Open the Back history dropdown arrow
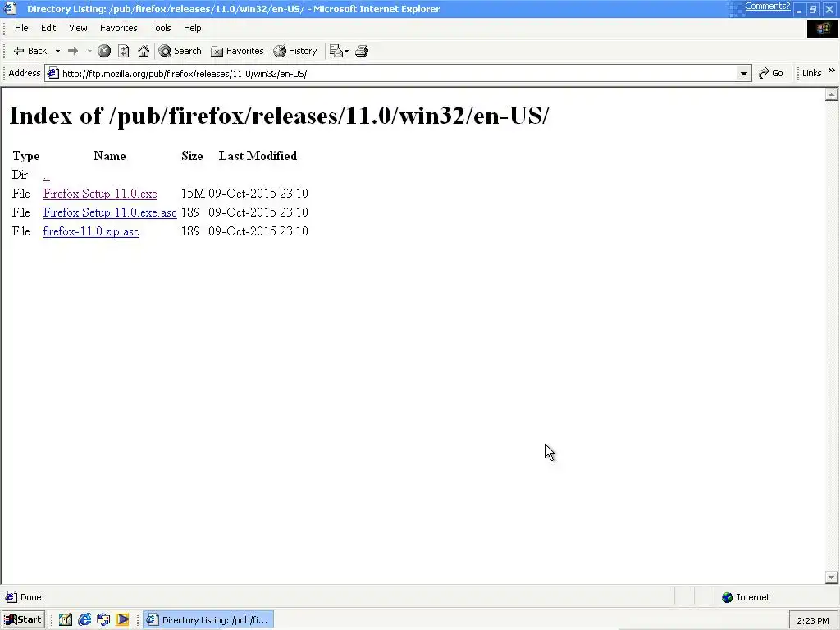This screenshot has height=630, width=840. [x=57, y=51]
